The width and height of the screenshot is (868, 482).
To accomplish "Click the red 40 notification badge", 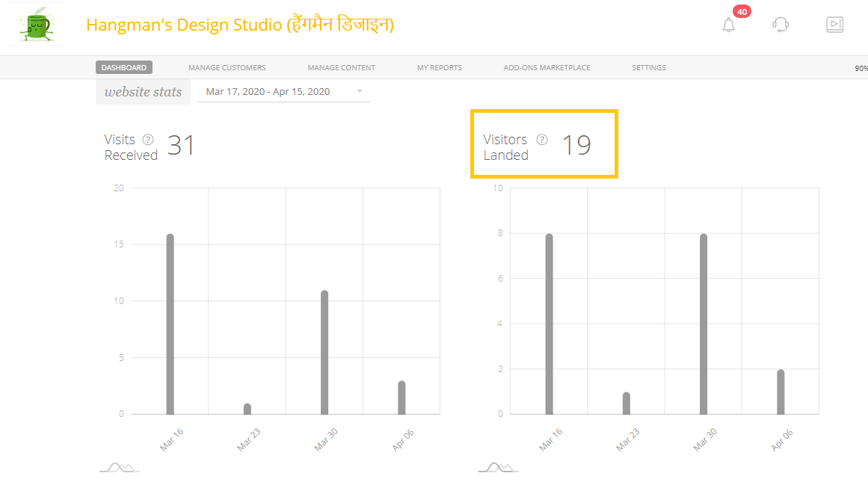I will pos(742,12).
